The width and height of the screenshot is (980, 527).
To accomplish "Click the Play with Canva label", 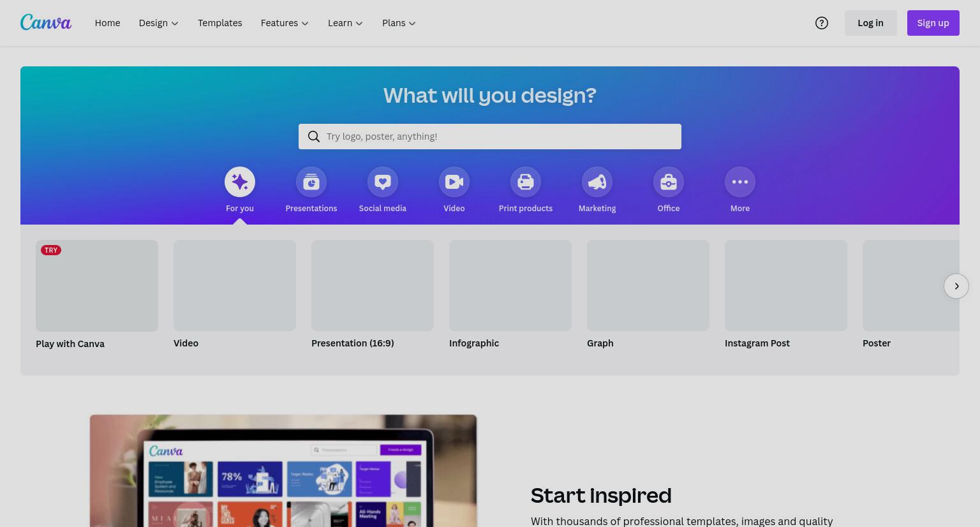I will 70,344.
